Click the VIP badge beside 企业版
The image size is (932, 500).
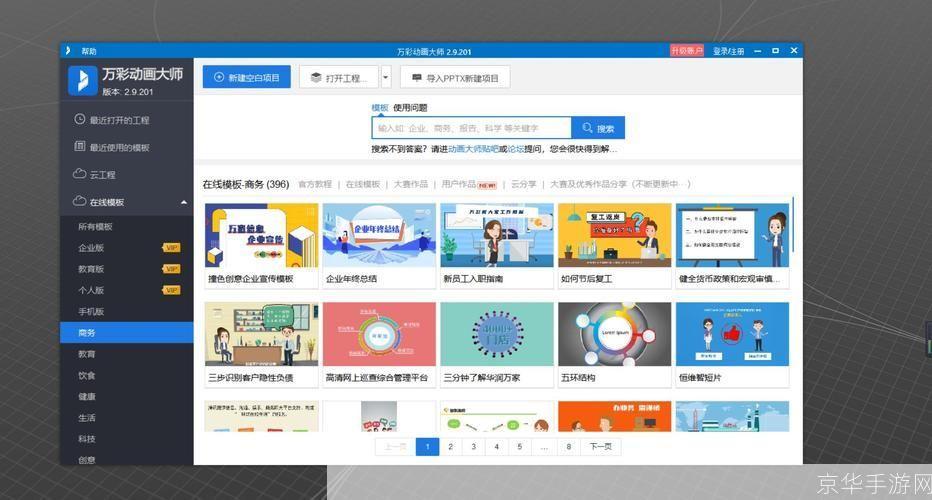point(171,248)
